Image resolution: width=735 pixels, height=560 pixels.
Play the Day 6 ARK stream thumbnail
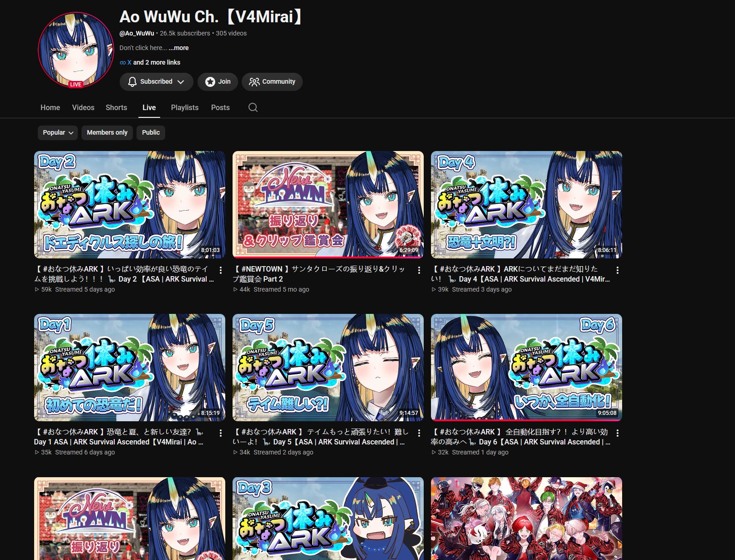click(527, 368)
